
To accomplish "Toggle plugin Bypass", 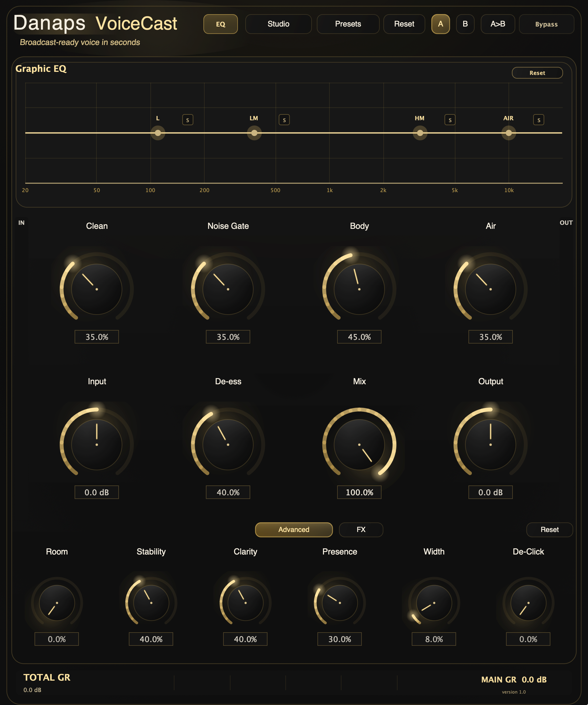I will [x=546, y=24].
